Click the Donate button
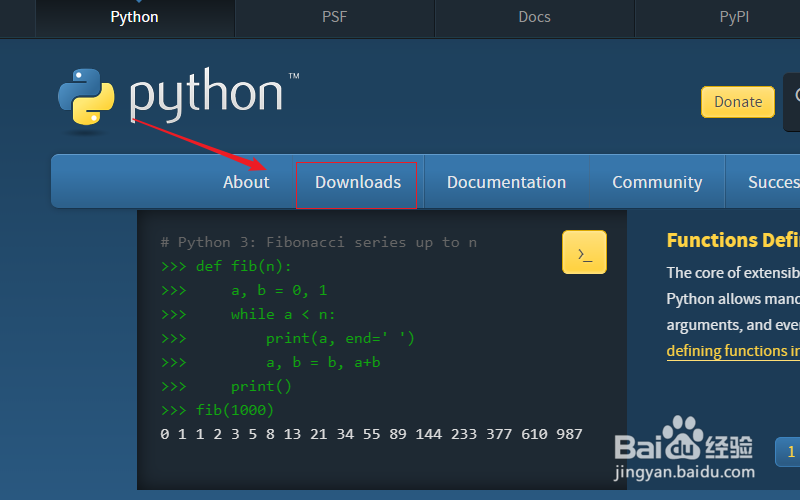The height and width of the screenshot is (500, 800). 738,102
